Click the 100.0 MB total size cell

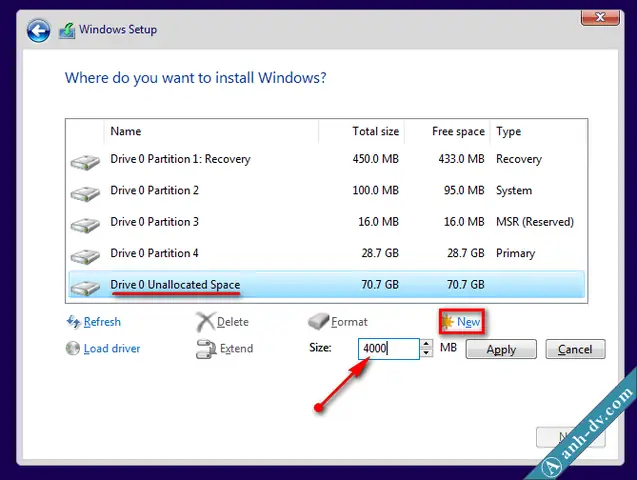[x=376, y=190]
